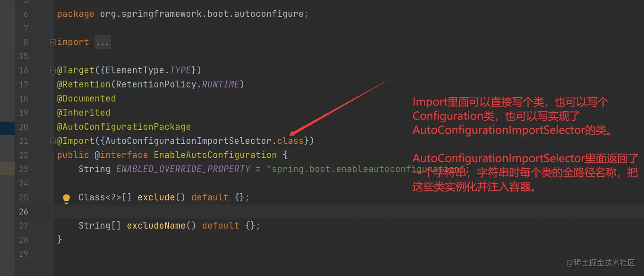Image resolution: width=644 pixels, height=276 pixels.
Task: Click gutter line number 21
Action: tap(23, 141)
